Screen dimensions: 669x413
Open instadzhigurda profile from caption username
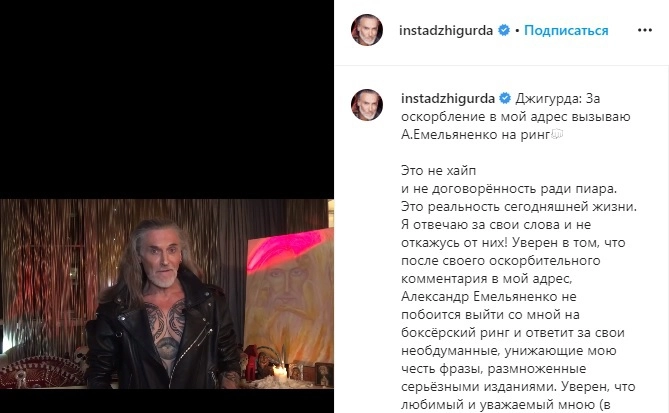pyautogui.click(x=448, y=99)
